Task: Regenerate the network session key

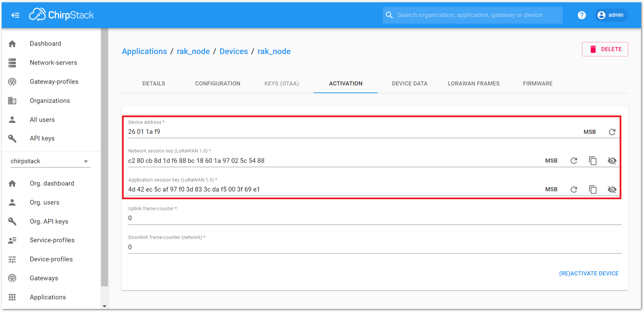Action: pos(574,161)
